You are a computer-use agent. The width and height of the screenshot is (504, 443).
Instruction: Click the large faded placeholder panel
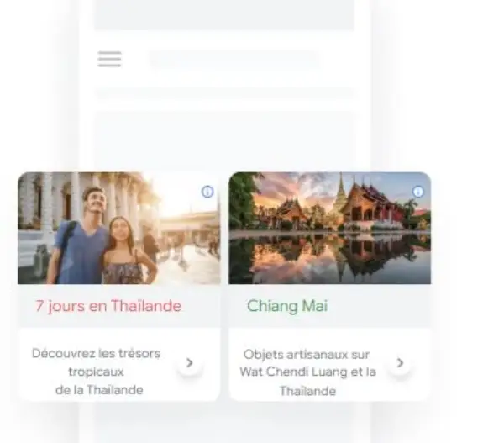224,141
